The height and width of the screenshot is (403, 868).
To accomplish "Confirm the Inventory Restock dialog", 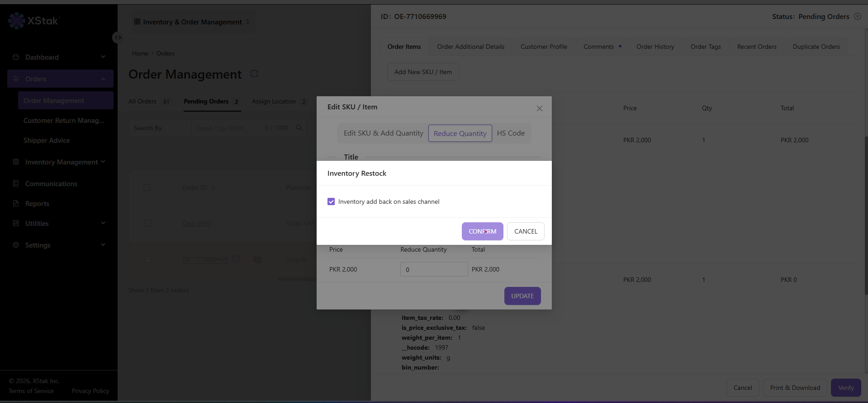I will (483, 231).
